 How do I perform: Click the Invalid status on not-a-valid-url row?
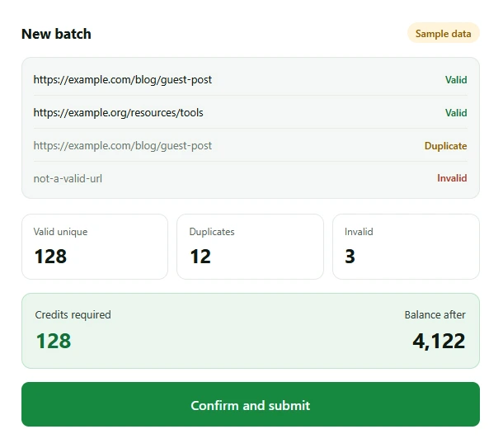452,178
